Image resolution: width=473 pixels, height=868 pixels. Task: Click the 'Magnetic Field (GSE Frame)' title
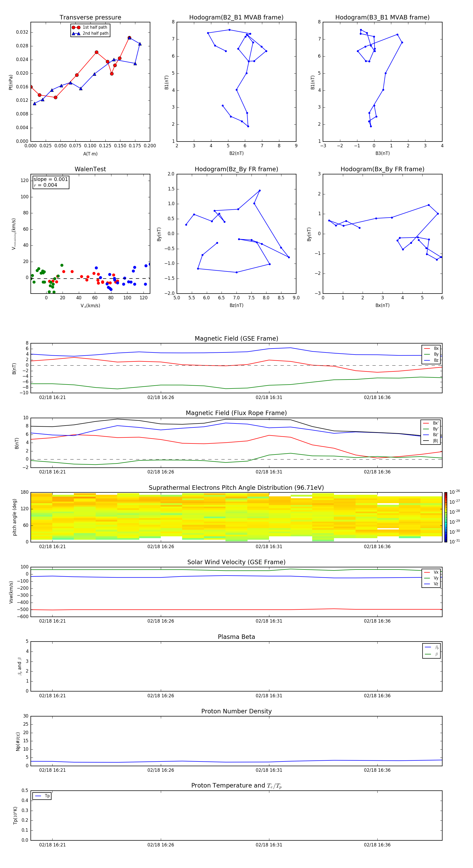click(x=236, y=338)
